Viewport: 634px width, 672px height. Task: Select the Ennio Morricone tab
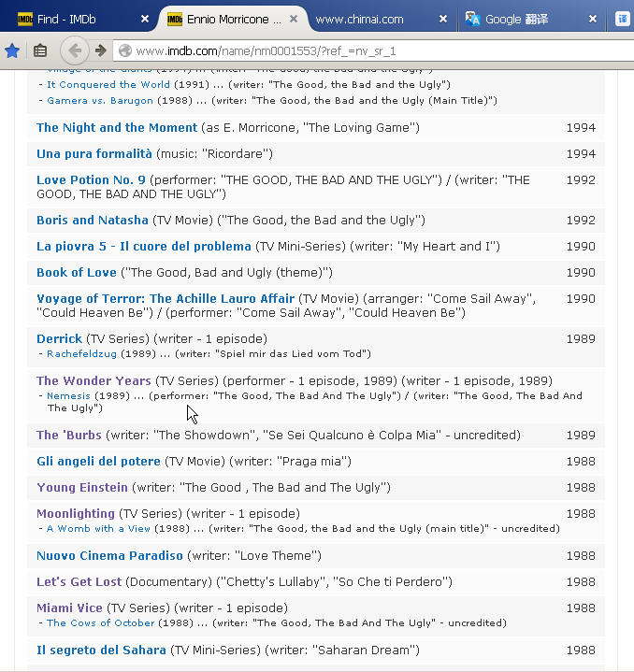[234, 19]
